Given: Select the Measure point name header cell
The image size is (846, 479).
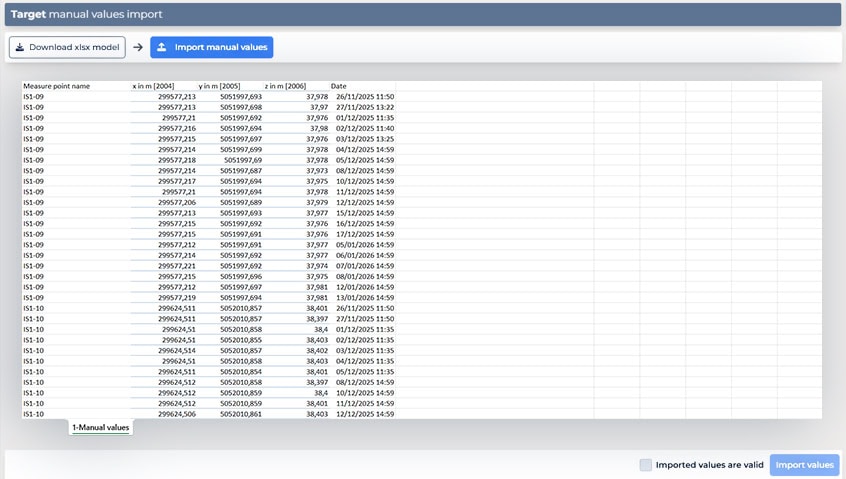Looking at the screenshot, I should pos(57,86).
